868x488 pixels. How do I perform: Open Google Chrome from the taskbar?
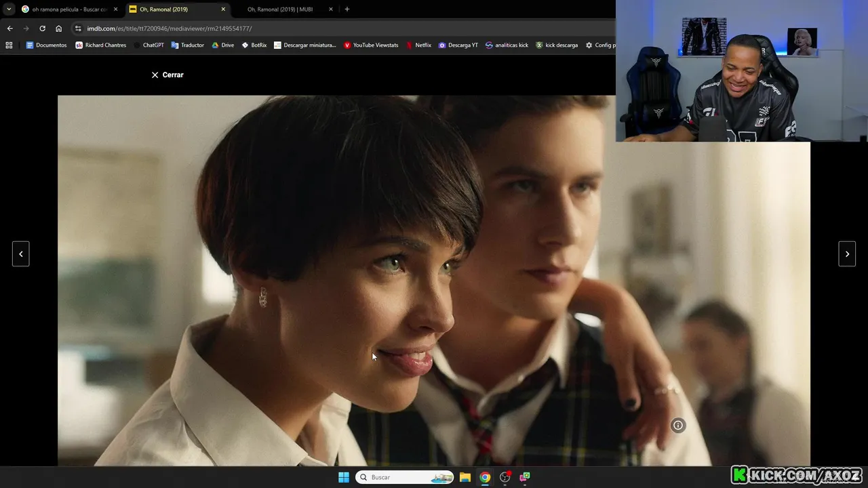tap(485, 477)
